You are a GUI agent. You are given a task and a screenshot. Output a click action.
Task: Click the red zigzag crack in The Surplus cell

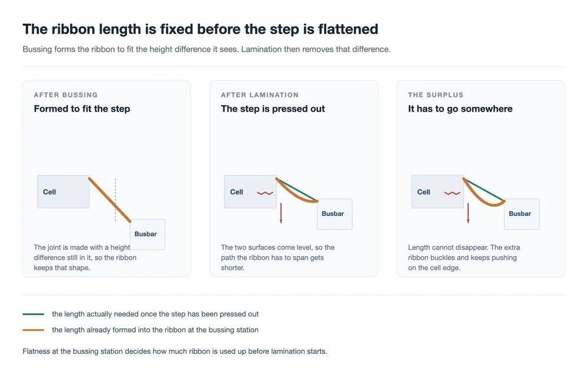click(452, 193)
